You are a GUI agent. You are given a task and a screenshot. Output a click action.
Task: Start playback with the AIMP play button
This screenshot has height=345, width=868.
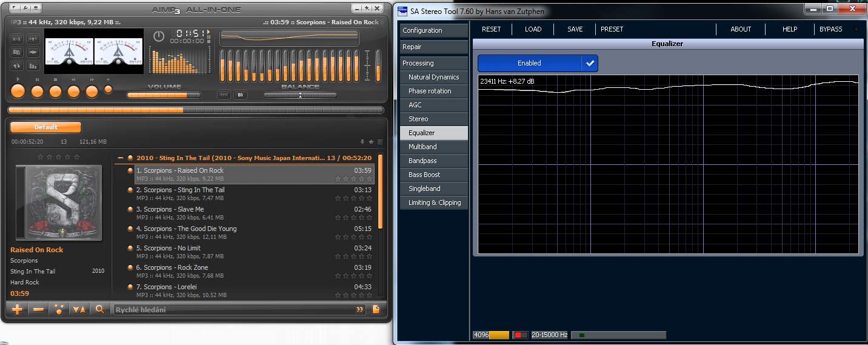point(18,91)
